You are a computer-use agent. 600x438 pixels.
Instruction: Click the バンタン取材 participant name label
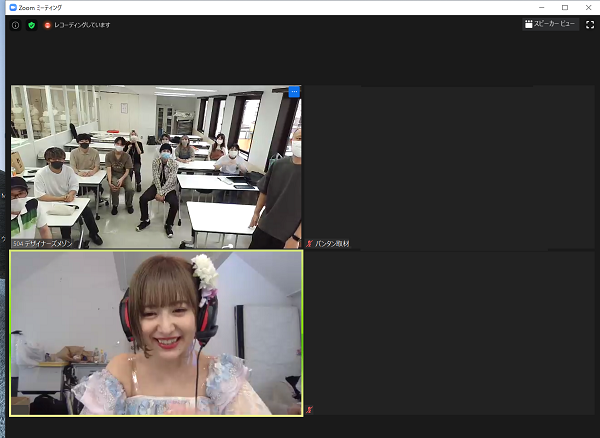pyautogui.click(x=332, y=243)
